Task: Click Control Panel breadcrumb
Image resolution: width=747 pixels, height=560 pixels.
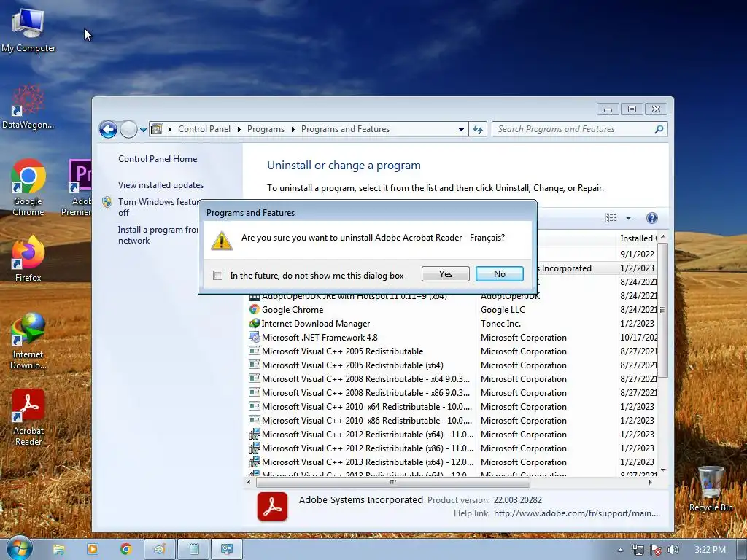Action: point(204,129)
